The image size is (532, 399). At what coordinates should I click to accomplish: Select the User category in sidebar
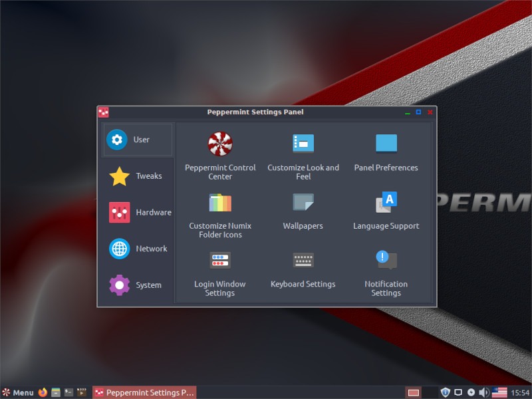click(137, 140)
